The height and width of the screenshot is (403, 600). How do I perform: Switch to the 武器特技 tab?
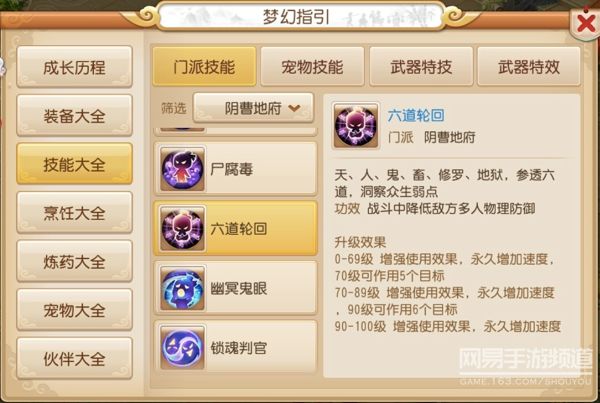click(x=421, y=67)
